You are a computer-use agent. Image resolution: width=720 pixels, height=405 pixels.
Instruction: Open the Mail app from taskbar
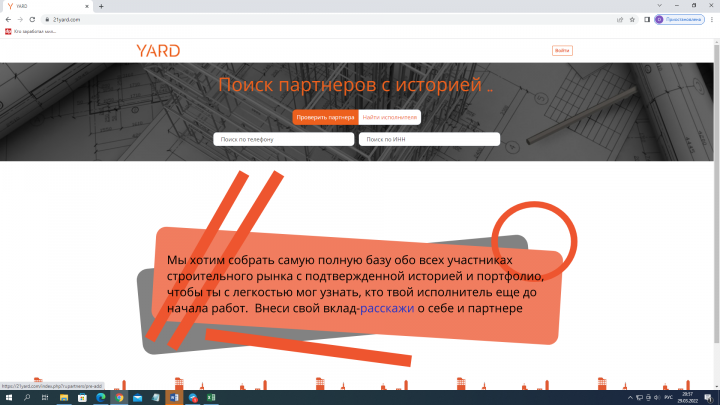pyautogui.click(x=137, y=398)
